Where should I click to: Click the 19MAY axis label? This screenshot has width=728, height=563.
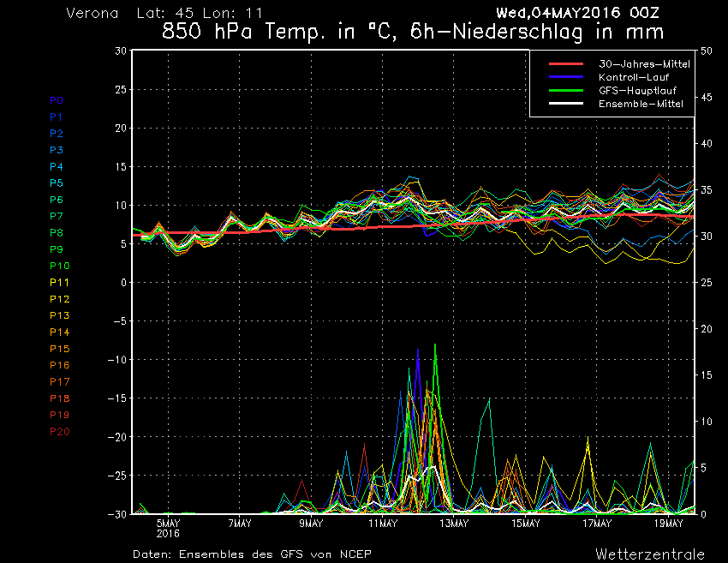(x=669, y=524)
